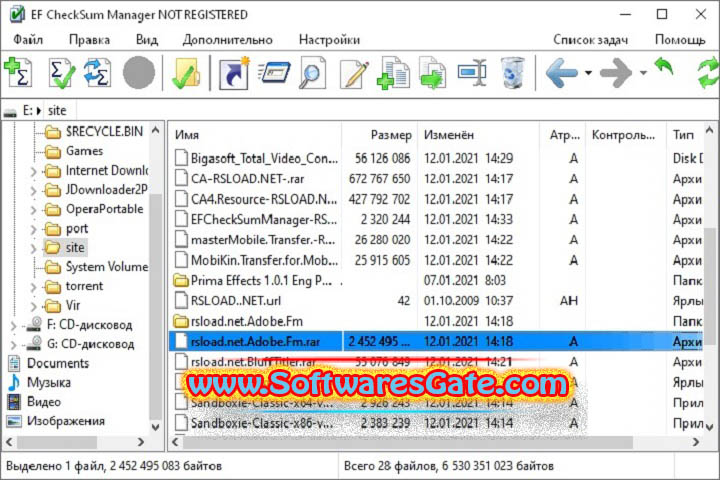
Task: Click the copy files (green plus) icon
Action: (x=393, y=72)
